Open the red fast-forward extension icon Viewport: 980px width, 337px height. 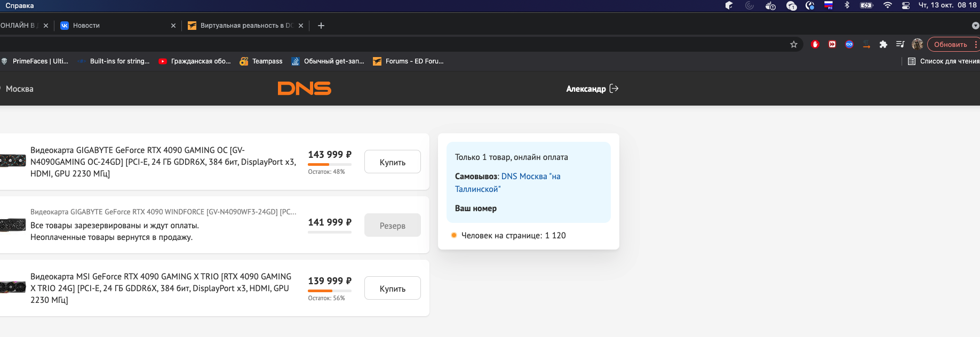832,44
